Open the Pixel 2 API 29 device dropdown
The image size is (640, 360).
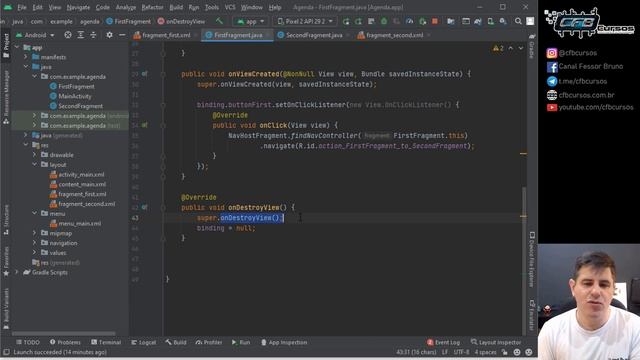(x=305, y=21)
